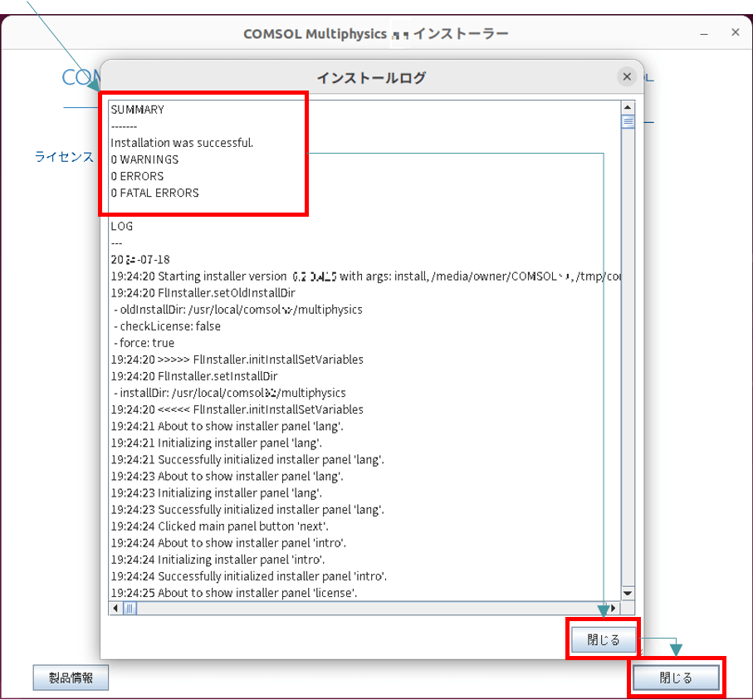The height and width of the screenshot is (700, 753).
Task: Click the '0 FATAL ERRORS' summary line
Action: coord(154,193)
